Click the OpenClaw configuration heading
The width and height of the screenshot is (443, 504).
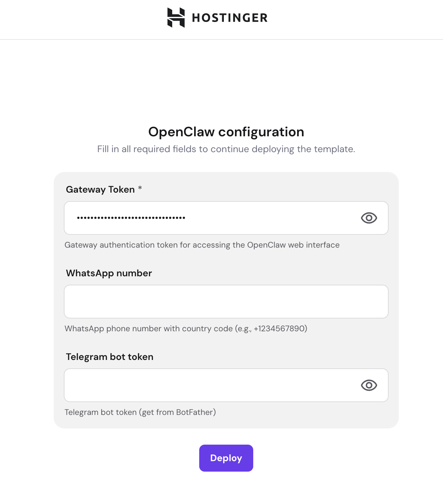(x=226, y=132)
